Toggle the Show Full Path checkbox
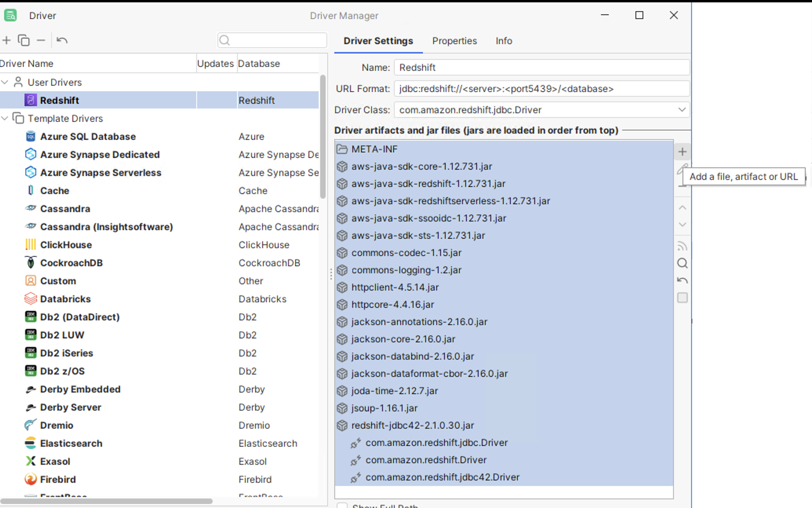The width and height of the screenshot is (812, 508). (342, 506)
